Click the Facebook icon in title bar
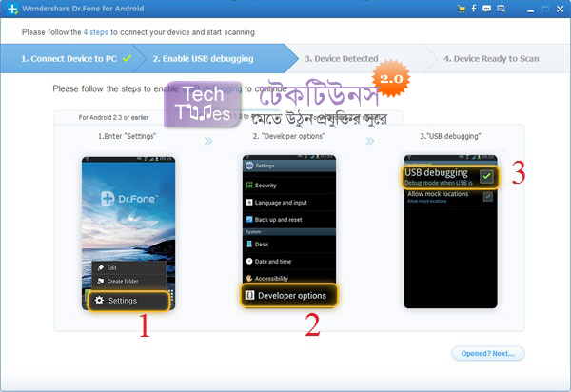Image resolution: width=571 pixels, height=392 pixels. 474,9
